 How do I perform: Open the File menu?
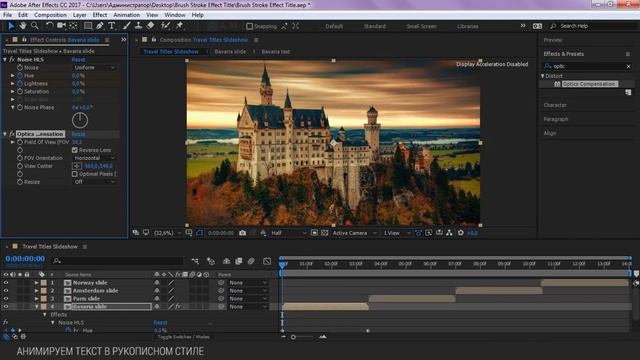(x=7, y=15)
